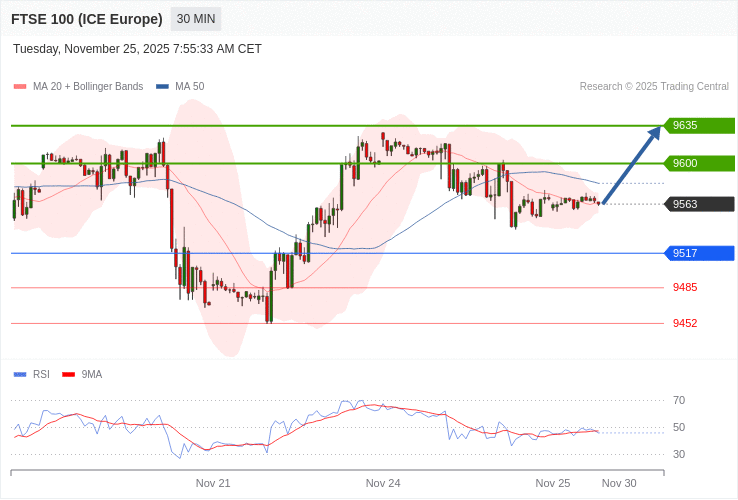Click the MA 20 + Bollinger Bands legend swatch
Screen dimensions: 738x500
point(20,87)
